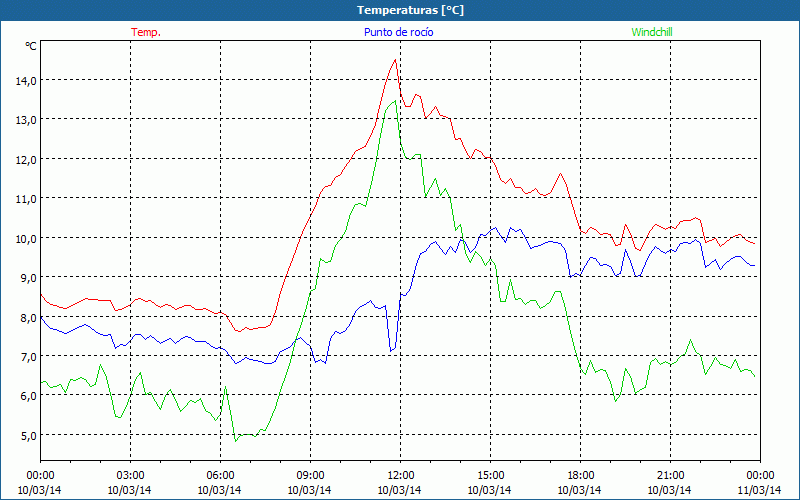The image size is (800, 500).
Task: Click the '03:00' time axis label
Action: pos(130,476)
